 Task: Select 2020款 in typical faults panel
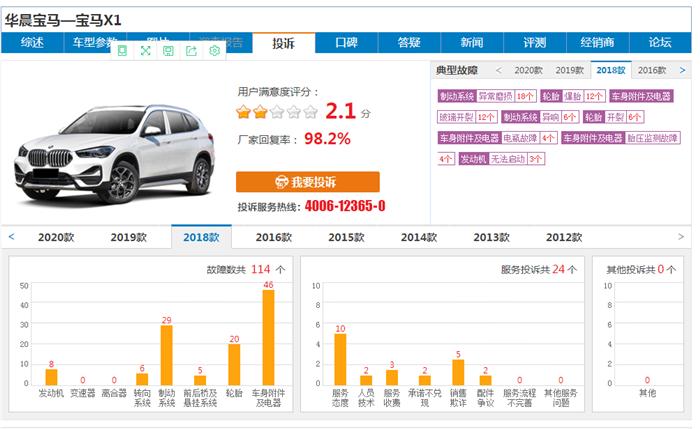point(529,71)
